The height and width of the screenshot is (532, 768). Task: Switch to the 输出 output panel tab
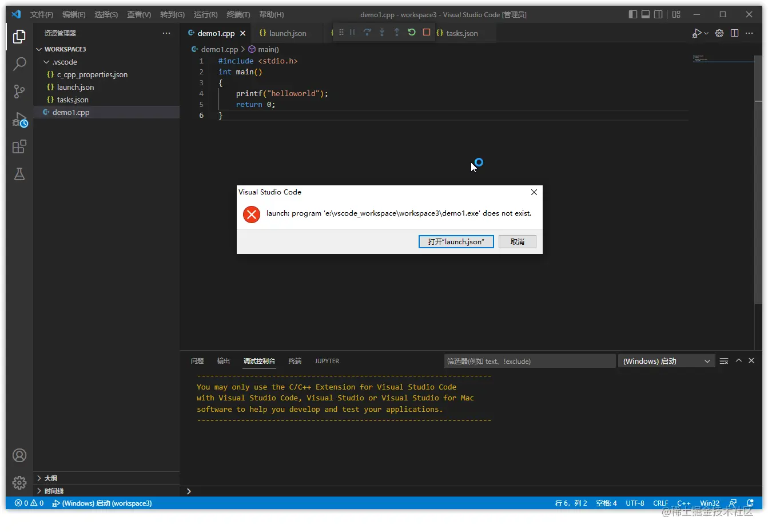point(224,361)
